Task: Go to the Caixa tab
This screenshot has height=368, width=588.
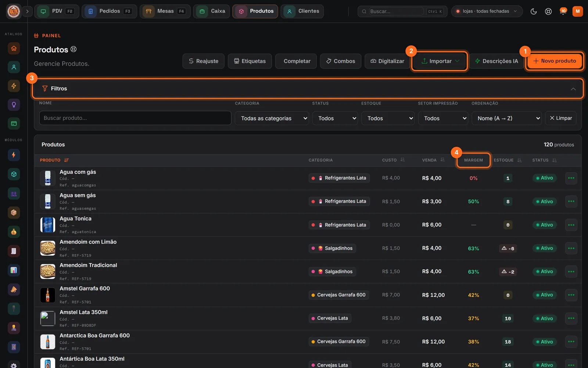Action: point(212,11)
